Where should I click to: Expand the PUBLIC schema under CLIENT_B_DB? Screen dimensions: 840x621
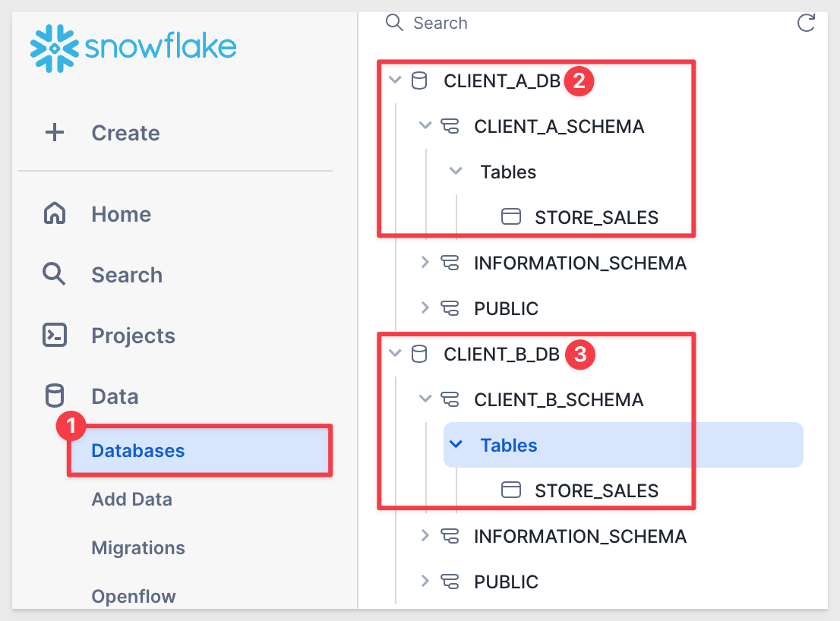point(425,582)
